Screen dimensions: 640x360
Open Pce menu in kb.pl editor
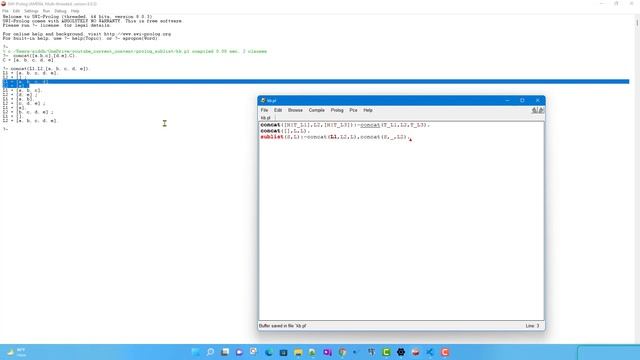(x=353, y=110)
